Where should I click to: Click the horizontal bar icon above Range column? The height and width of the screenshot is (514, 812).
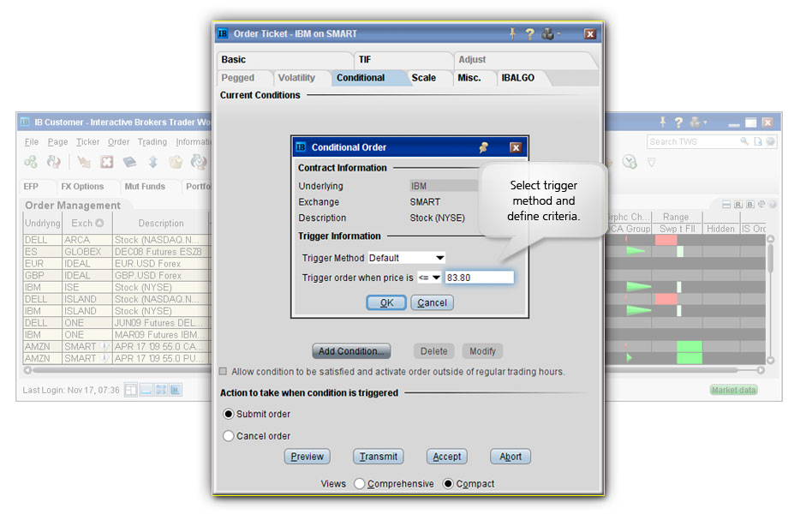[726, 205]
